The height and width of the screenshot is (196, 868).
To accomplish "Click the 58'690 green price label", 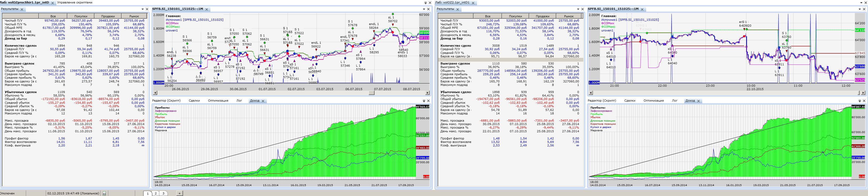I will [x=424, y=33].
